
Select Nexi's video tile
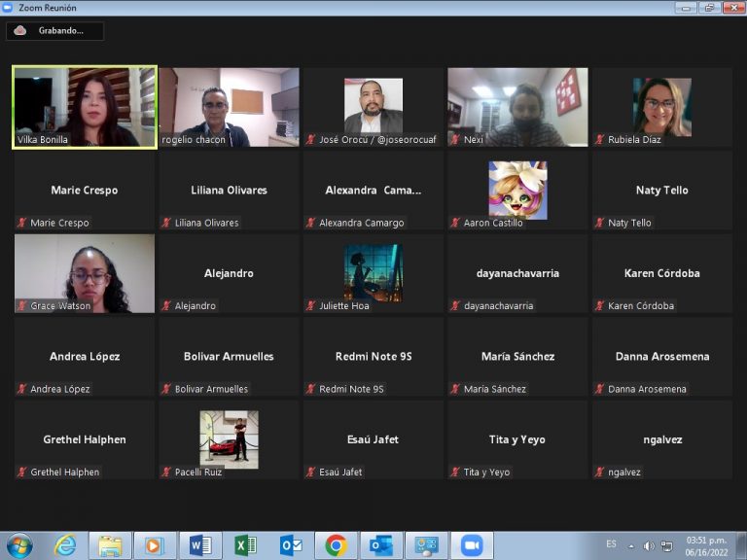coord(517,107)
